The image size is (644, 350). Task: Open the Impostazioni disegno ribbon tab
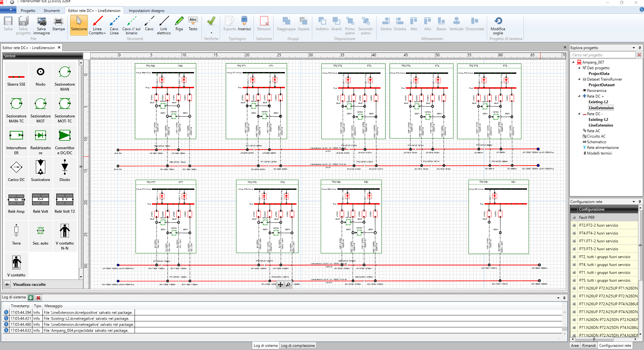pyautogui.click(x=146, y=10)
